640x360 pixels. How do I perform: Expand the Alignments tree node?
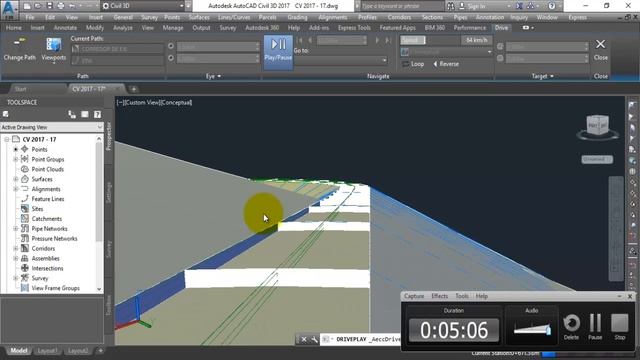pyautogui.click(x=16, y=189)
